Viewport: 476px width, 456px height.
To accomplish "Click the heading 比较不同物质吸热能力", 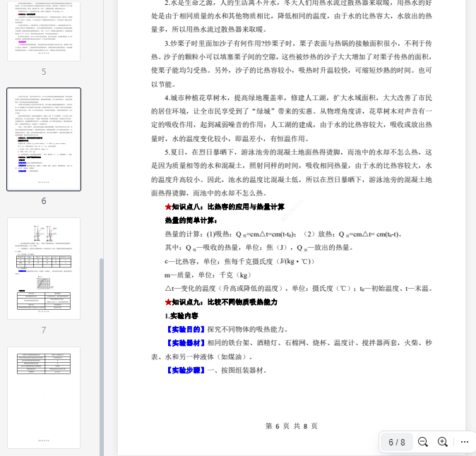I will (242, 302).
